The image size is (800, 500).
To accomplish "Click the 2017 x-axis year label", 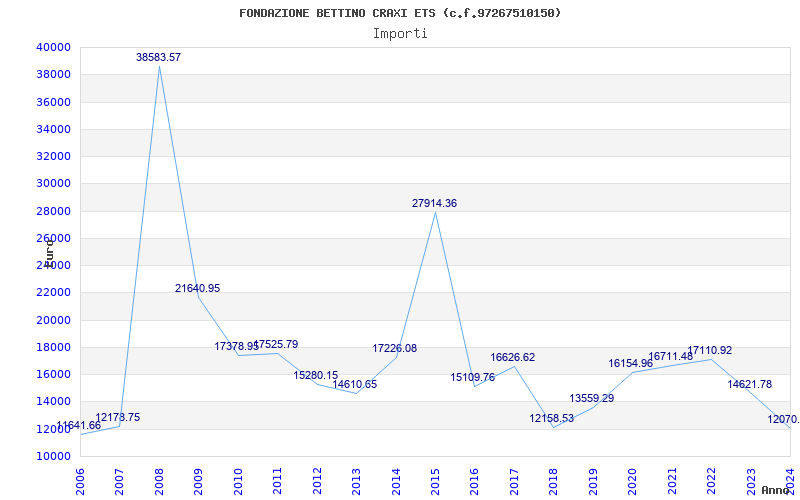I will 514,481.
